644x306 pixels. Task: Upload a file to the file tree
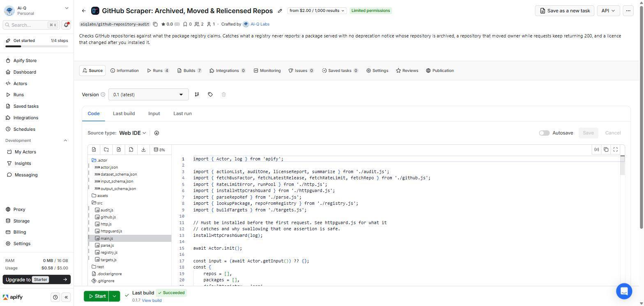pos(119,150)
